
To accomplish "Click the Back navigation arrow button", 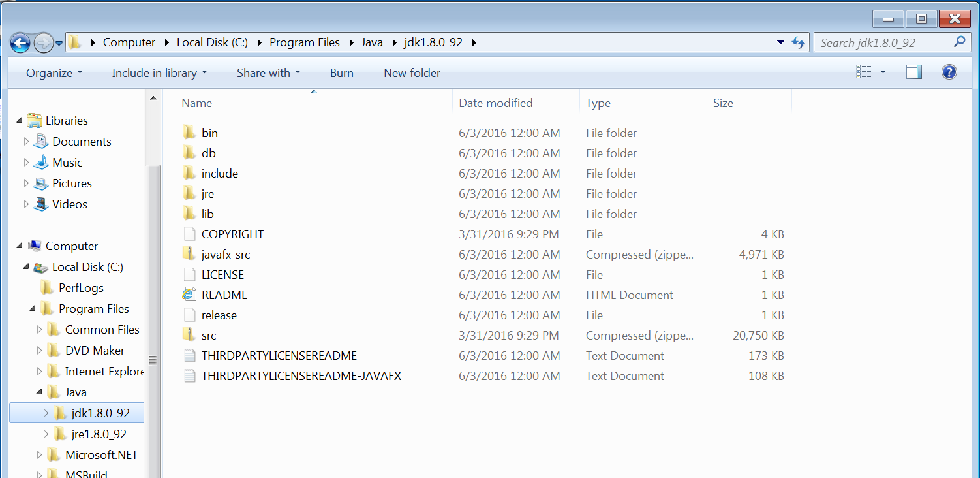I will pos(20,43).
